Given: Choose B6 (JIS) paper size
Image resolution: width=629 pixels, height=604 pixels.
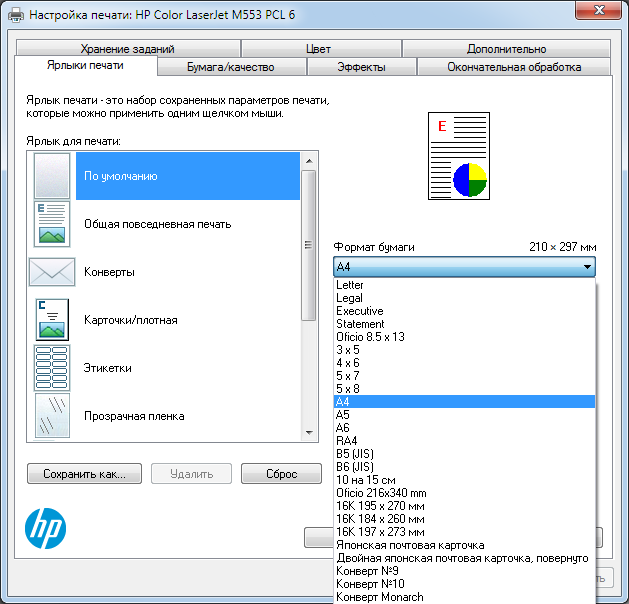Looking at the screenshot, I should point(464,466).
